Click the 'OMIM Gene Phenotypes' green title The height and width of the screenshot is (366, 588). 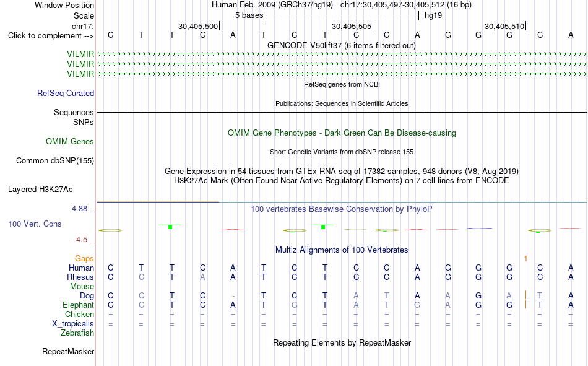[x=342, y=133]
